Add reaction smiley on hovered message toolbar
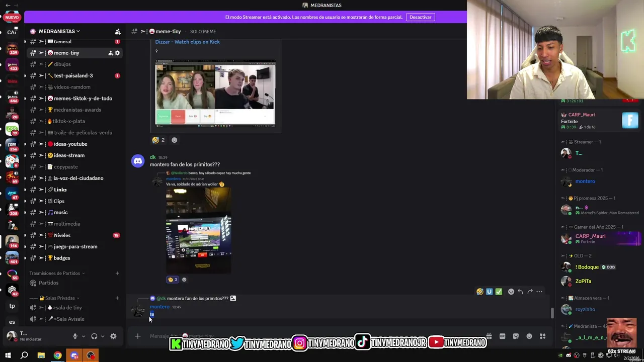The width and height of the screenshot is (644, 362). tap(511, 292)
